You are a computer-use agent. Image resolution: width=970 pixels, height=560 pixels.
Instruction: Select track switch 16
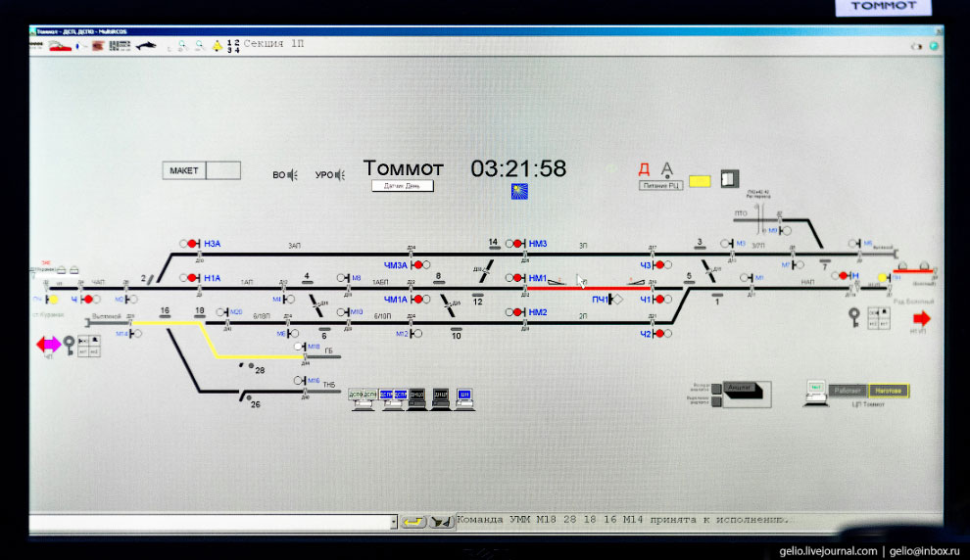coord(165,314)
